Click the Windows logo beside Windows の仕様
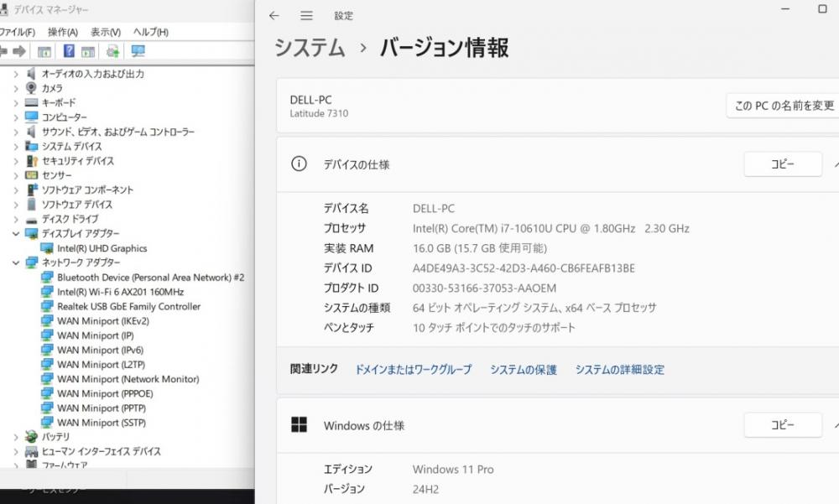This screenshot has width=839, height=504. tap(299, 425)
